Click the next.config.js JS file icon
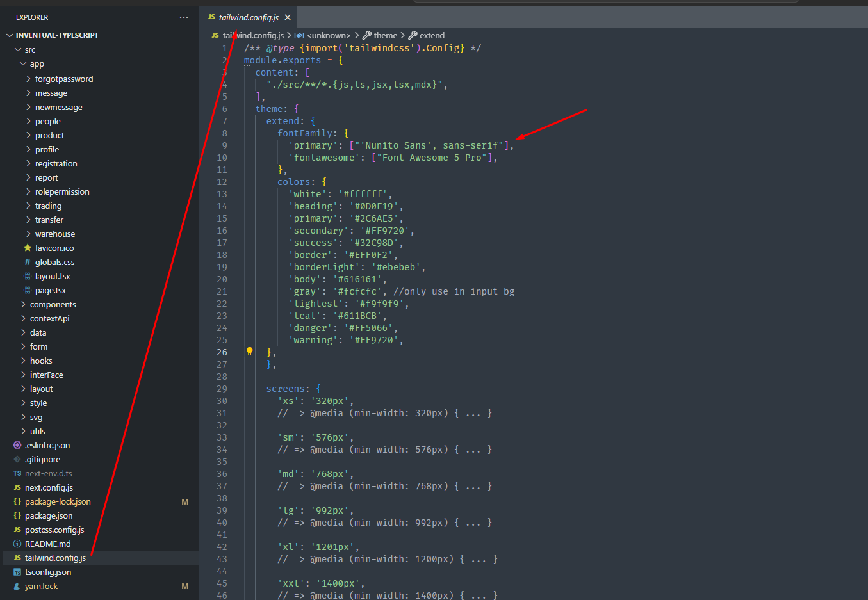Viewport: 868px width, 600px height. tap(17, 487)
